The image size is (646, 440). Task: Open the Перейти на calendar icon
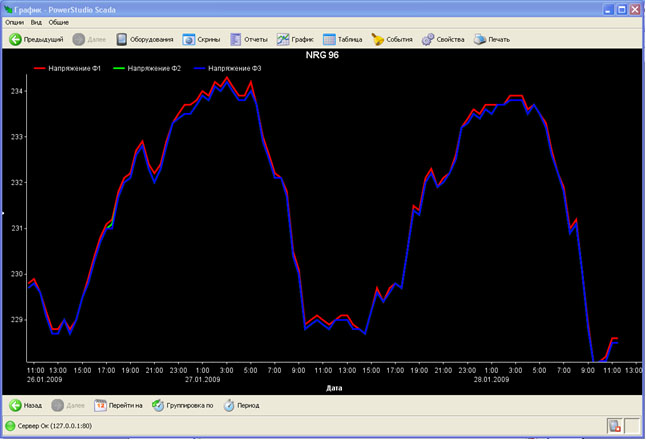[x=100, y=405]
